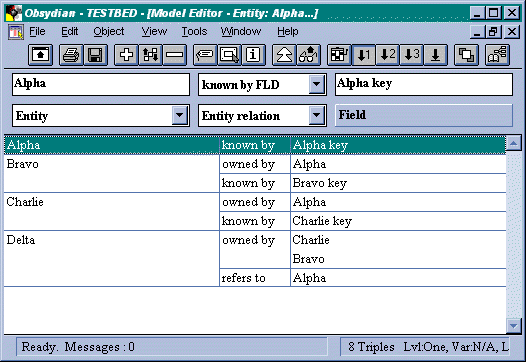Image resolution: width=526 pixels, height=362 pixels.
Task: Open the View menu
Action: pyautogui.click(x=154, y=32)
